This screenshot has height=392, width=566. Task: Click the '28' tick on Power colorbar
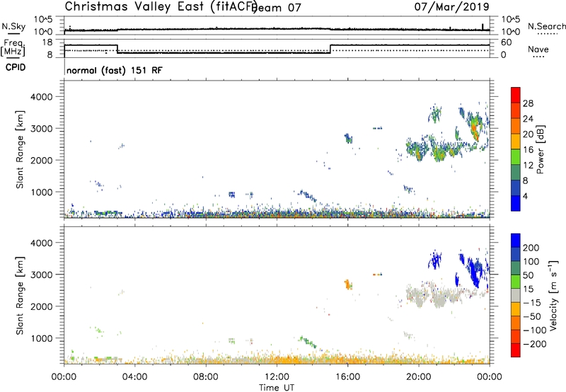pos(528,103)
